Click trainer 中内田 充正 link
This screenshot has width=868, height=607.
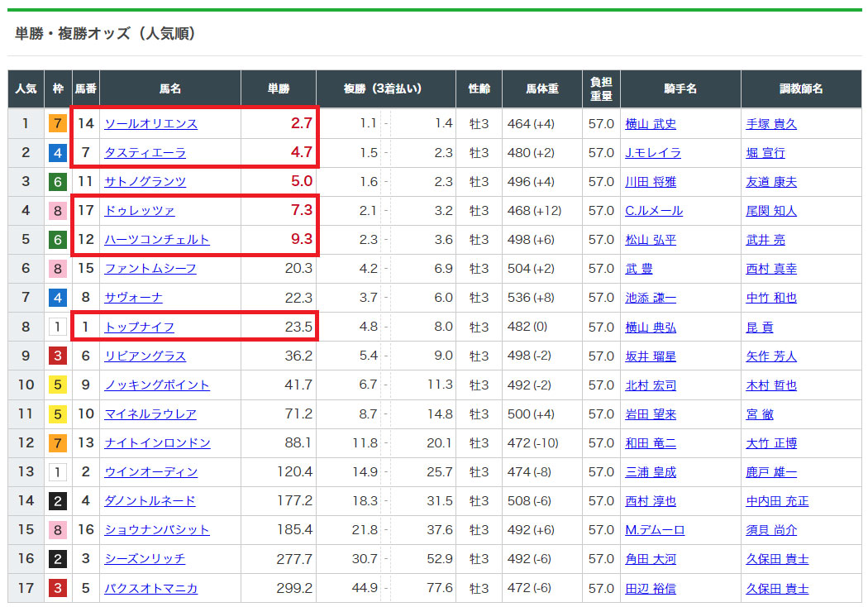pos(777,501)
